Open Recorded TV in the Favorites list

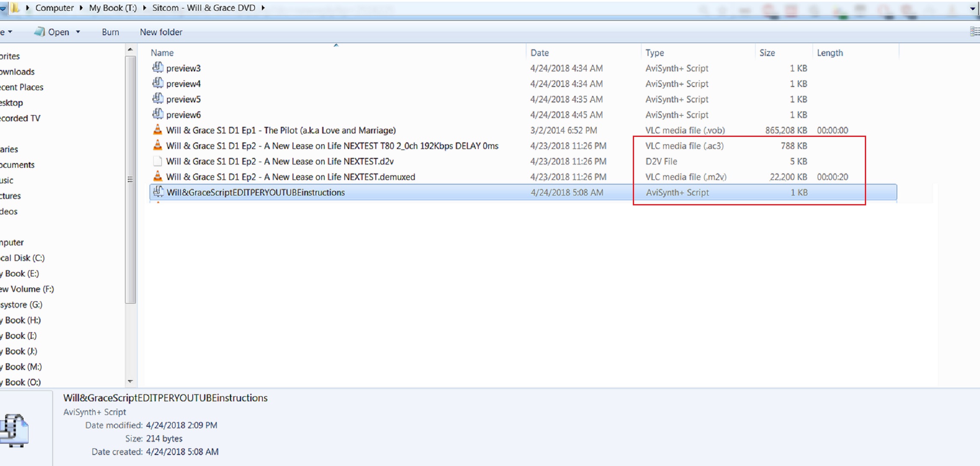point(20,118)
